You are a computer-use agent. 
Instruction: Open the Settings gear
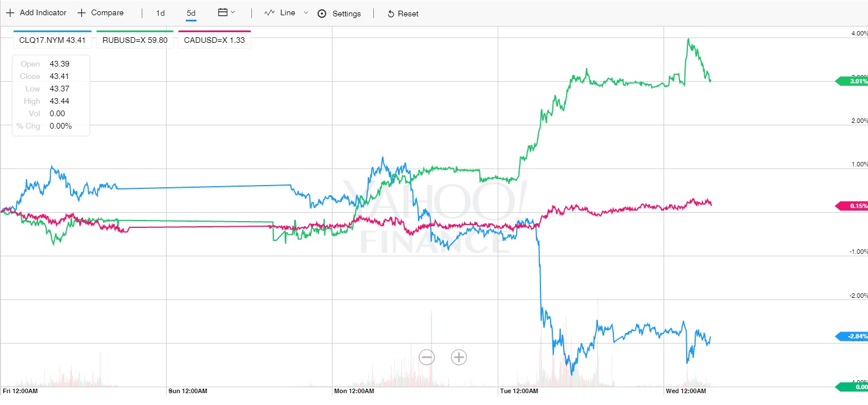pyautogui.click(x=322, y=14)
